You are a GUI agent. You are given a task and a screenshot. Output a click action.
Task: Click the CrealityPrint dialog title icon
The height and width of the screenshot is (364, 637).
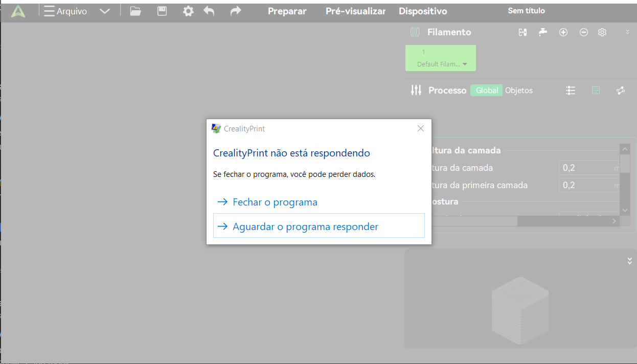click(216, 128)
